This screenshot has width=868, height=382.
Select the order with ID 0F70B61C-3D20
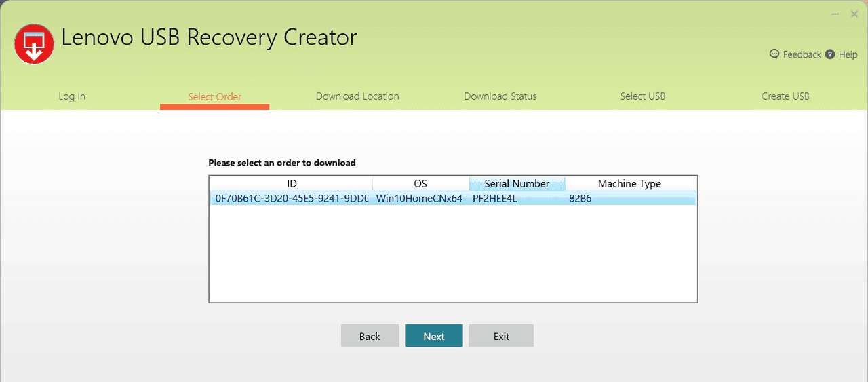(x=292, y=199)
